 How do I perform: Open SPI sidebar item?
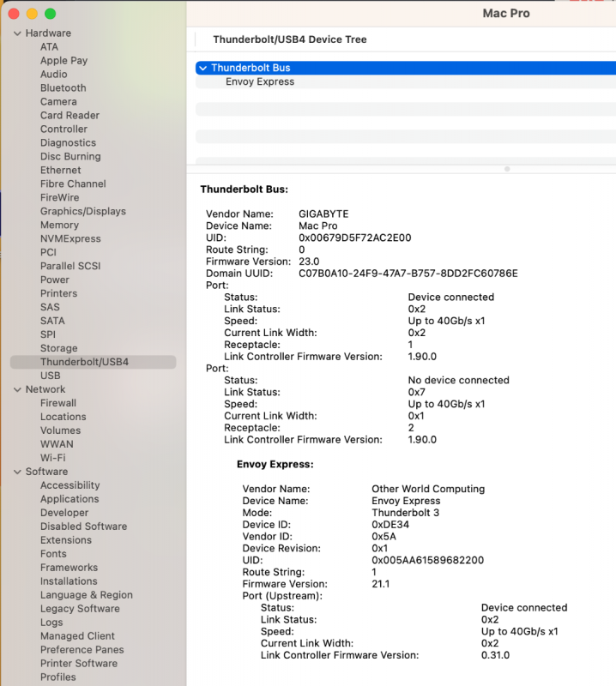tap(48, 334)
